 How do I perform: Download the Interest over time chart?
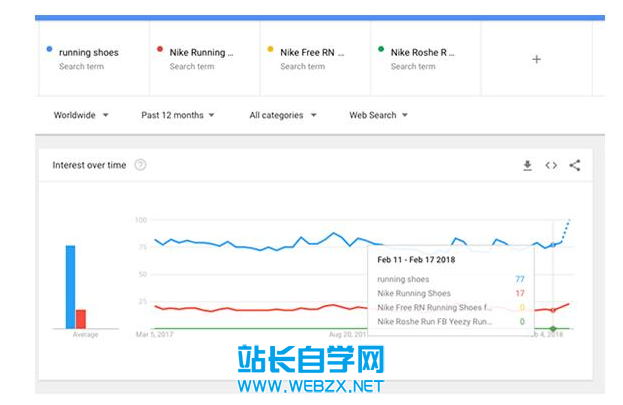[x=527, y=166]
